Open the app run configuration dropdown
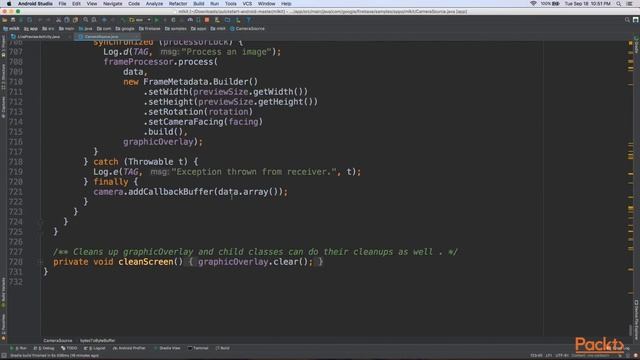 (x=140, y=20)
